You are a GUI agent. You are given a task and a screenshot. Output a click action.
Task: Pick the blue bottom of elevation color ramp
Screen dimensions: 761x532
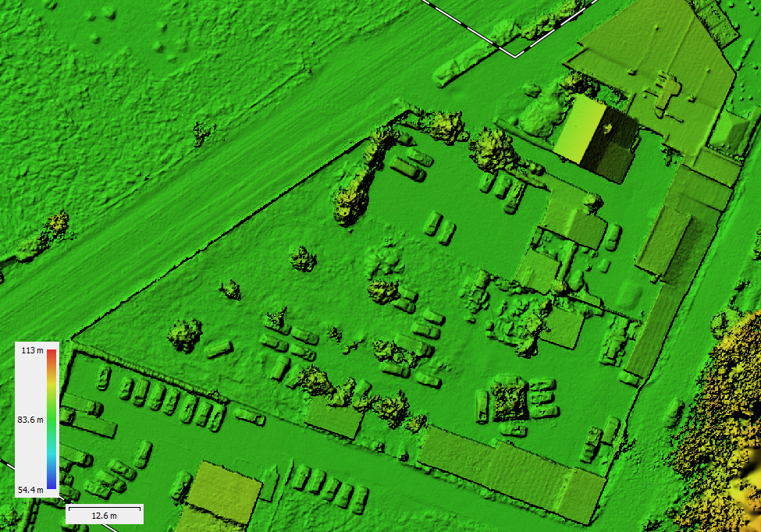[51, 484]
